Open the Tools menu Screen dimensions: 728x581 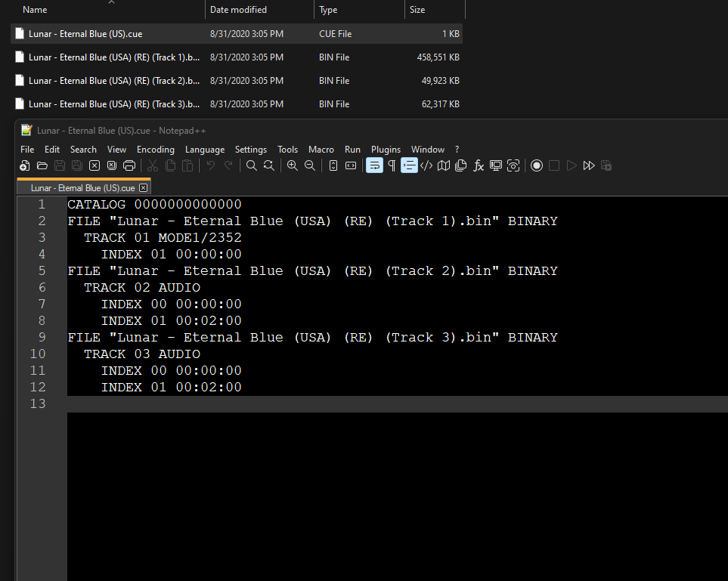(287, 150)
